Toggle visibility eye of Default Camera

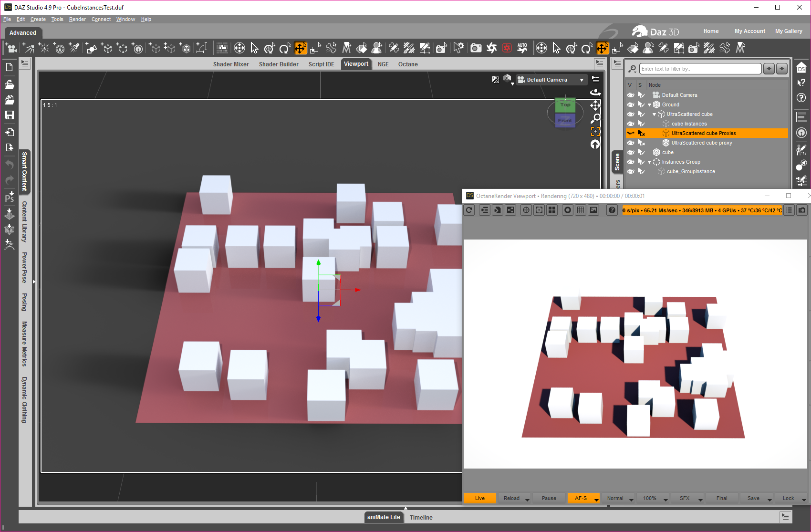click(x=631, y=95)
